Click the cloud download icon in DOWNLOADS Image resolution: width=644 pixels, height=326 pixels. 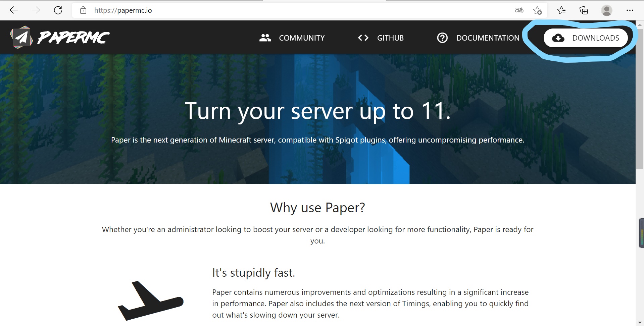pos(558,38)
